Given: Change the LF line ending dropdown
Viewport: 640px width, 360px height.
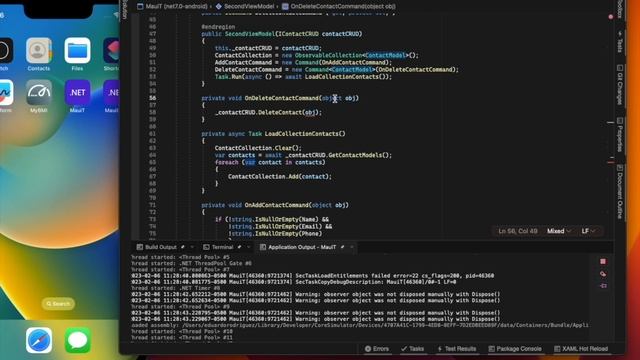Looking at the screenshot, I should (588, 231).
